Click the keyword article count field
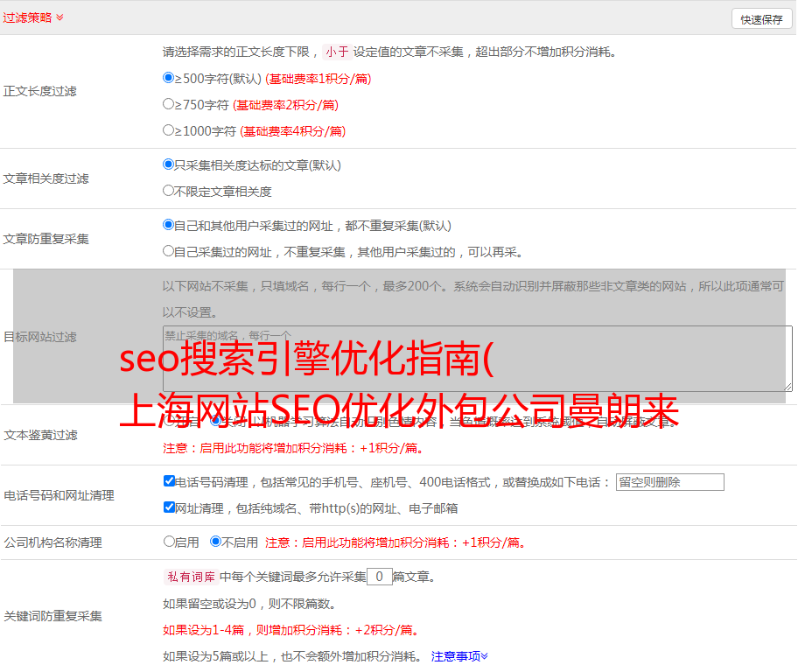 379,577
